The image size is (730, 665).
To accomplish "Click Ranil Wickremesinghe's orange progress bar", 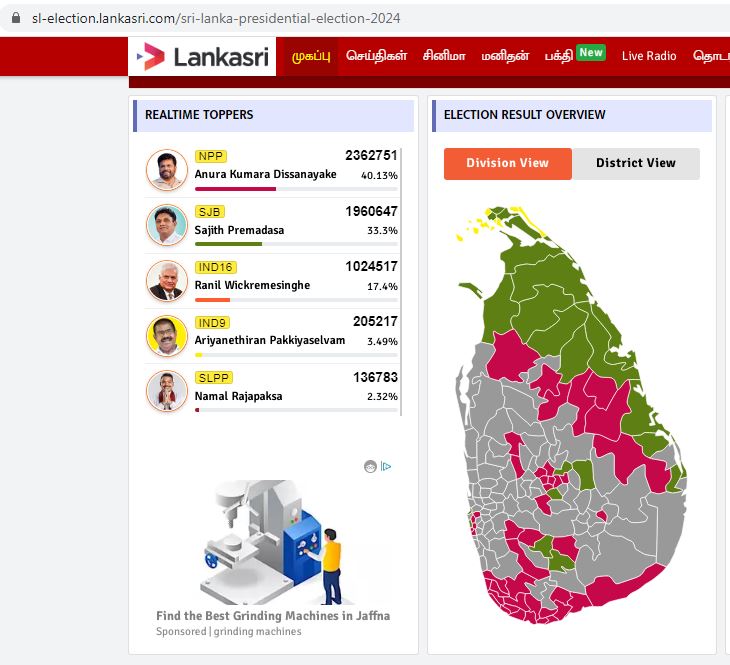I will 296,300.
